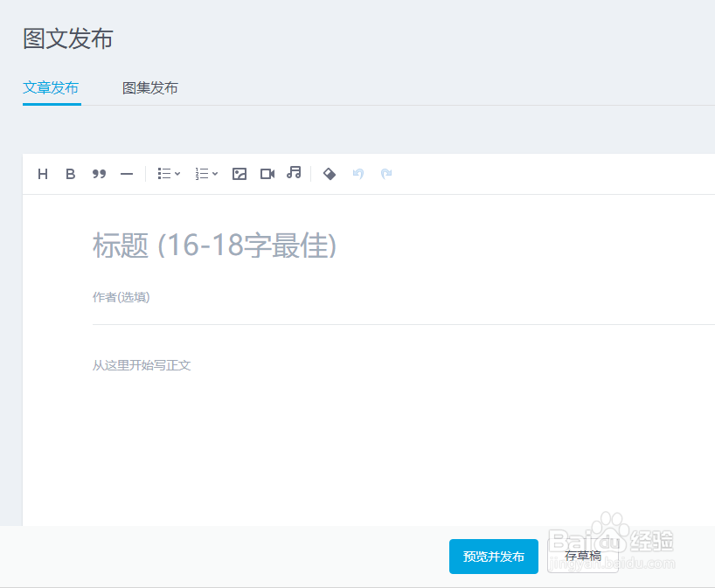Insert music using the note icon
The height and width of the screenshot is (588, 715).
(294, 173)
